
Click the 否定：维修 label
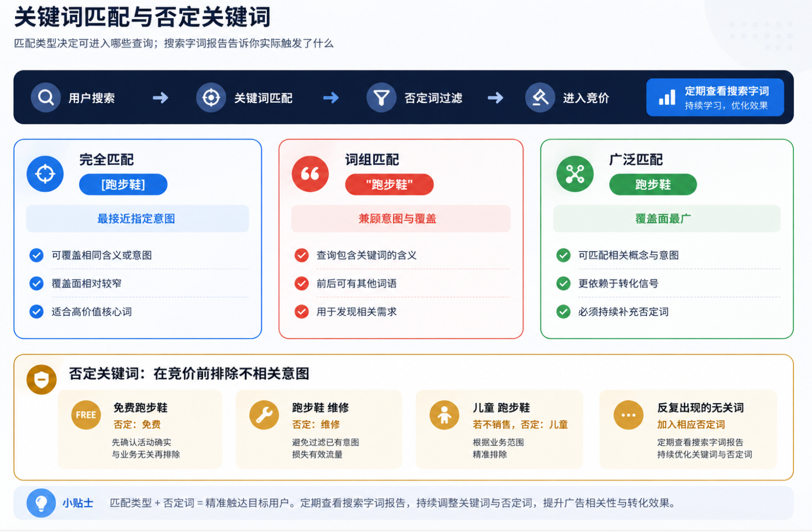316,425
